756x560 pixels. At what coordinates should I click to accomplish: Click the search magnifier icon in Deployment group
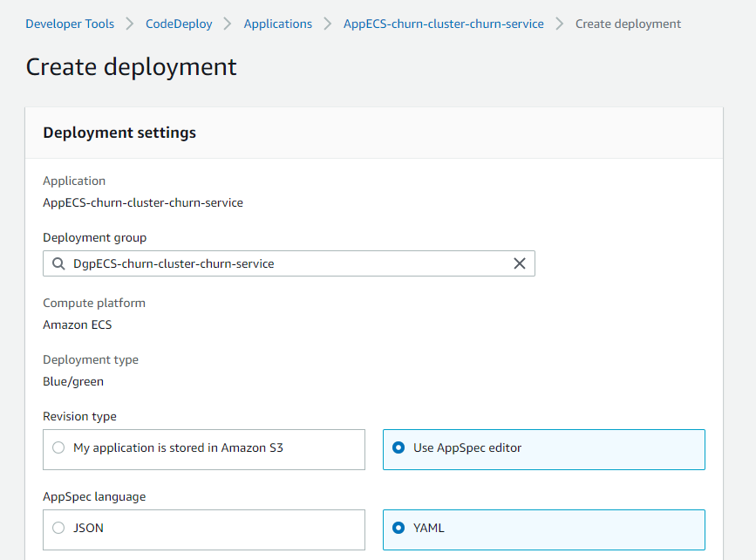tap(58, 263)
